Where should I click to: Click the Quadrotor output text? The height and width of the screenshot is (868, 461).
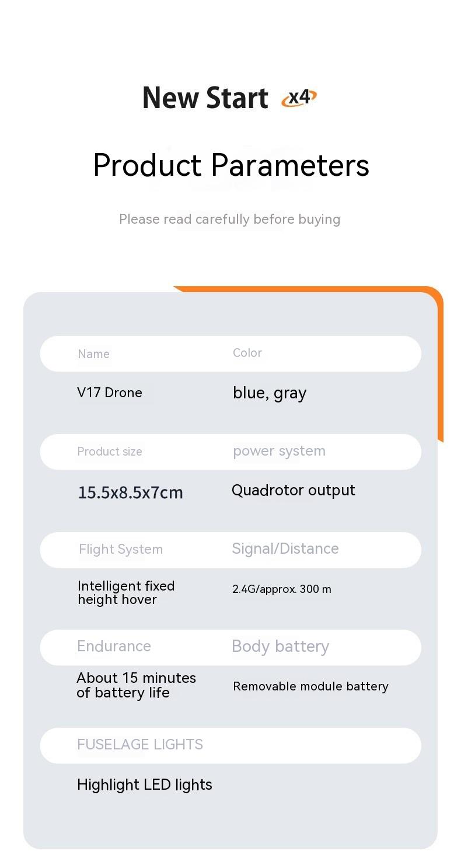(293, 490)
